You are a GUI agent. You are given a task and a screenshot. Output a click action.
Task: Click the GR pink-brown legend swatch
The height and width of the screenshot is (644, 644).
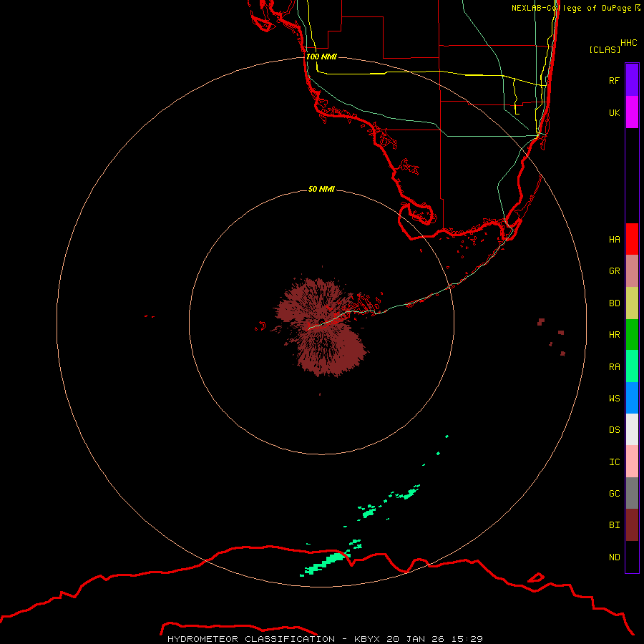(x=632, y=271)
